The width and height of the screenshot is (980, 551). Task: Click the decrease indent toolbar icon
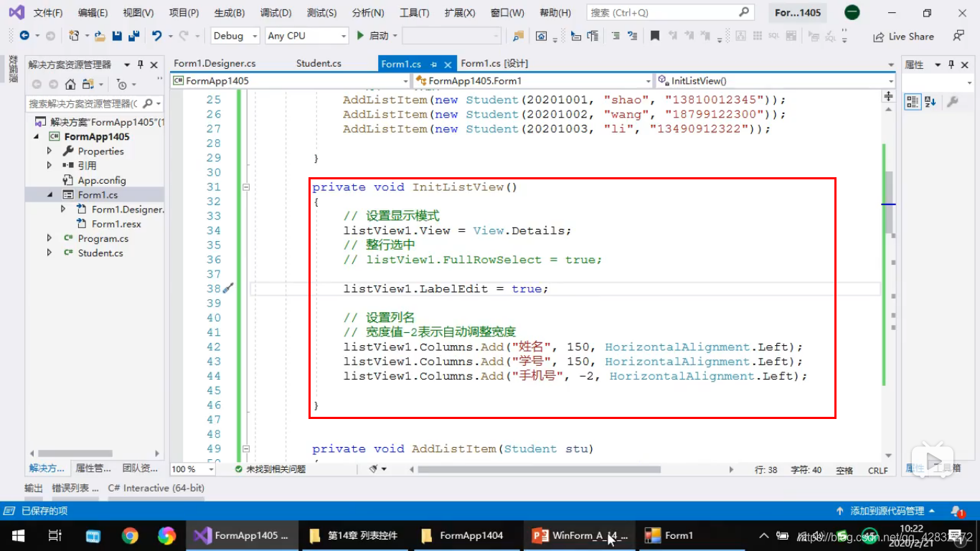point(576,36)
